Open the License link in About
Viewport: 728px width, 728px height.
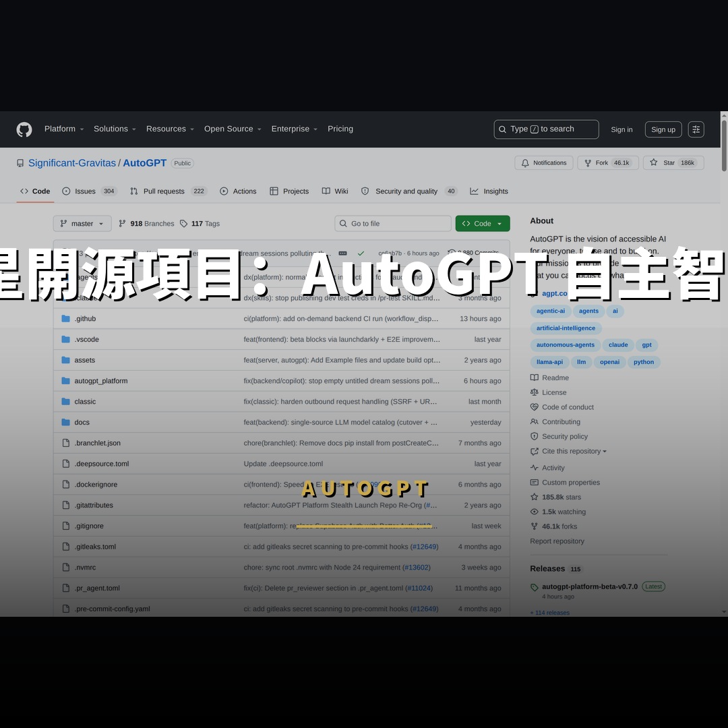click(x=549, y=393)
